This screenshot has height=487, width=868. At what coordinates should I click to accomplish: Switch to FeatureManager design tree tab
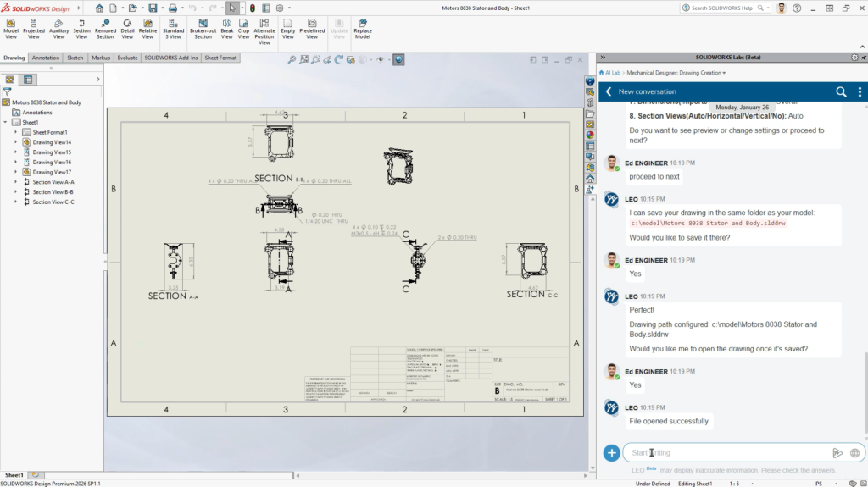pyautogui.click(x=10, y=80)
